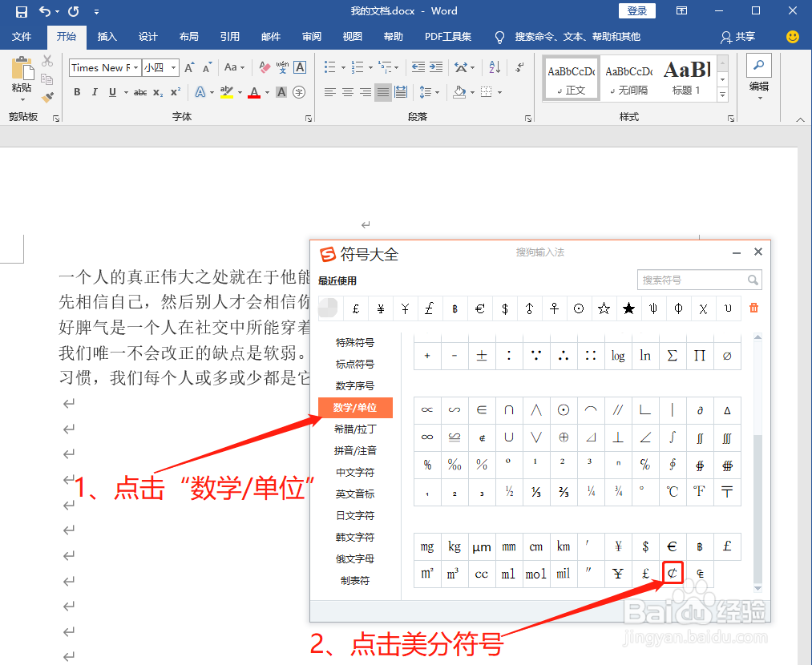Toggle underline formatting
This screenshot has width=812, height=665.
112,92
